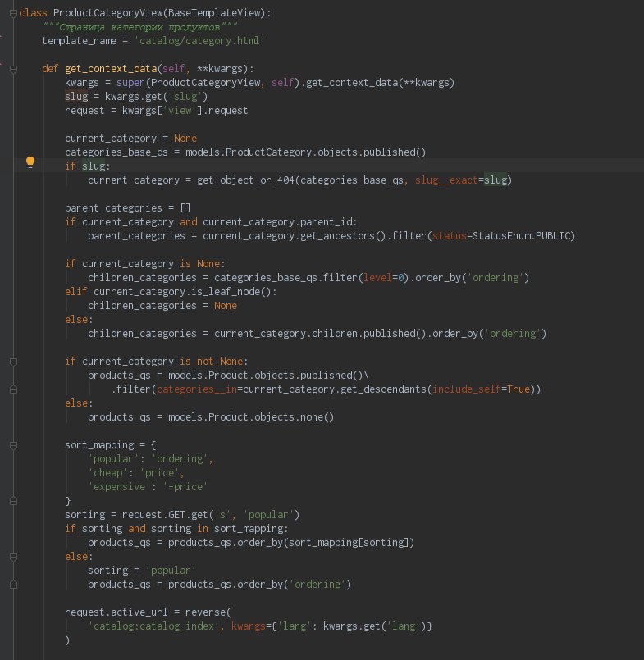The width and height of the screenshot is (644, 660).
Task: Click the 'is not' operator in if statement
Action: click(197, 361)
